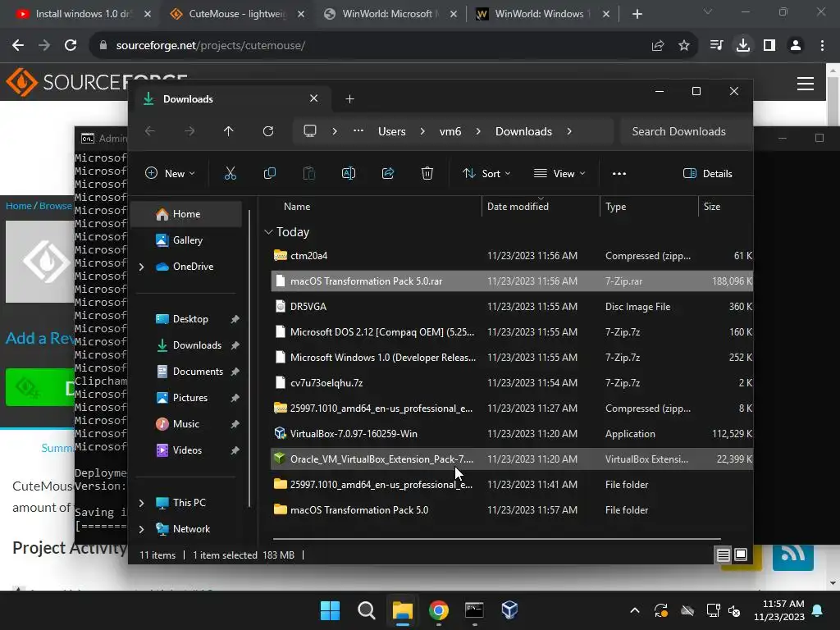Click the Explorer forward navigation arrow

(x=189, y=131)
